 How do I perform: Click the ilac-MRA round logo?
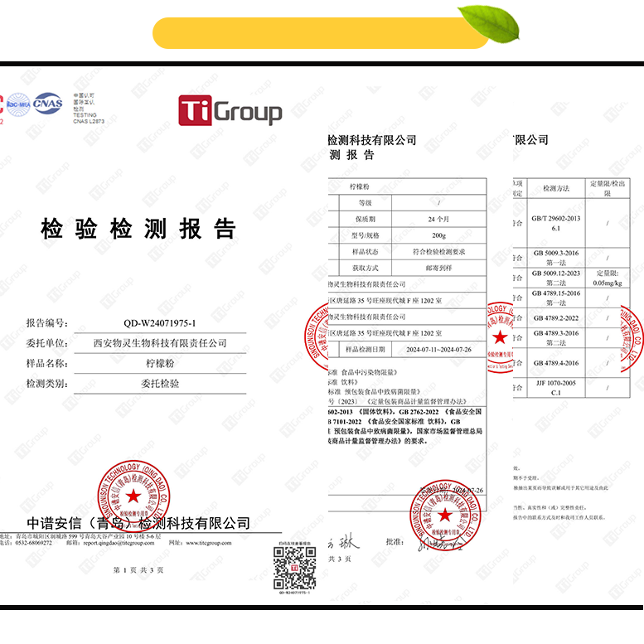pyautogui.click(x=18, y=104)
